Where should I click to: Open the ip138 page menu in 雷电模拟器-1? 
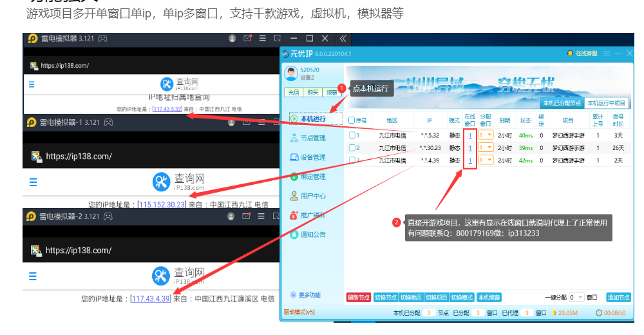click(x=33, y=182)
